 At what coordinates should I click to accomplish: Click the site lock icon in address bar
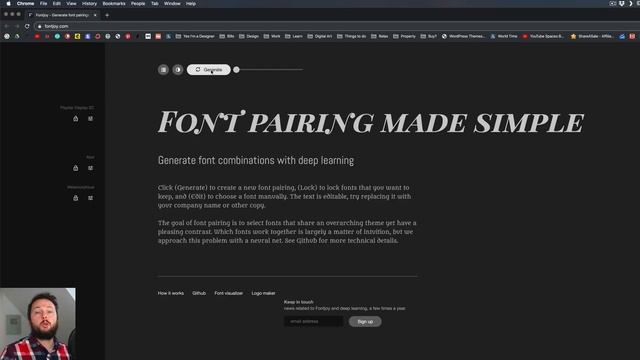(x=40, y=26)
